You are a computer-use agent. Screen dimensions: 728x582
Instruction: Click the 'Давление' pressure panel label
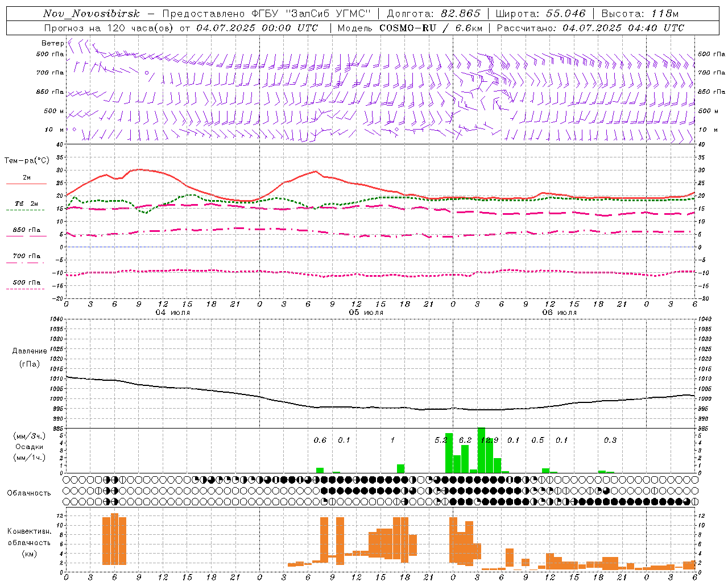(x=30, y=351)
